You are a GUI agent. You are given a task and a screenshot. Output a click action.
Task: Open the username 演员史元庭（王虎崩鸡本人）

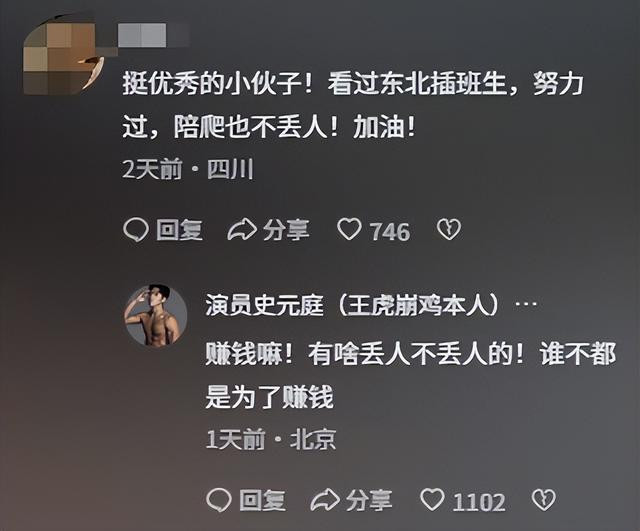352,305
